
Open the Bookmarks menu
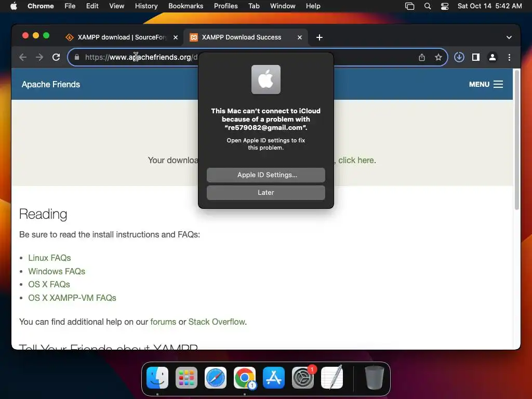185,6
